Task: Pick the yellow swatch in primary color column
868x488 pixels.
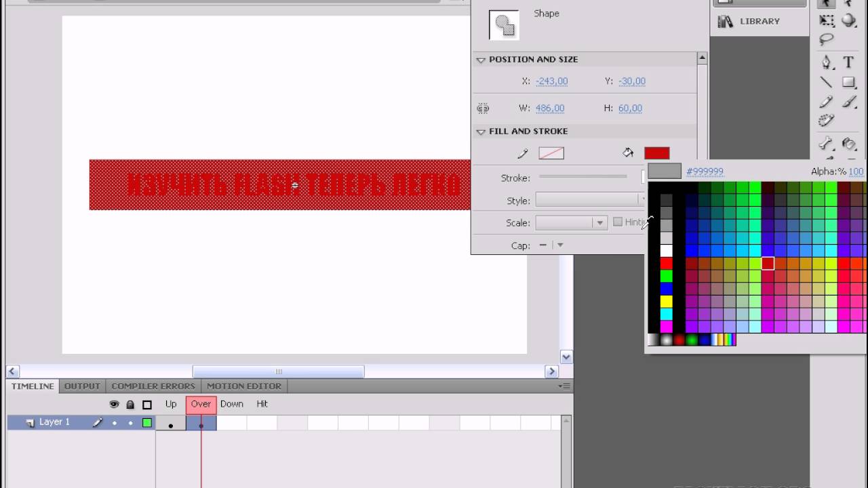Action: click(667, 302)
